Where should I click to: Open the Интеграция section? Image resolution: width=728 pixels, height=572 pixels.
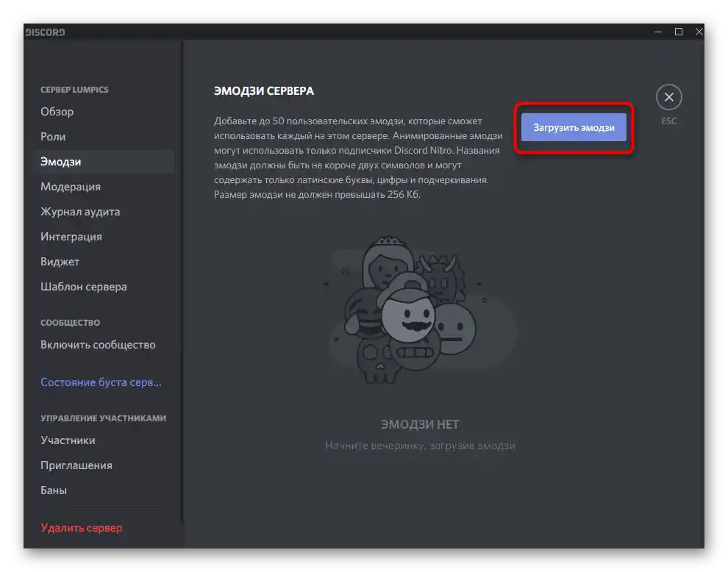104,237
